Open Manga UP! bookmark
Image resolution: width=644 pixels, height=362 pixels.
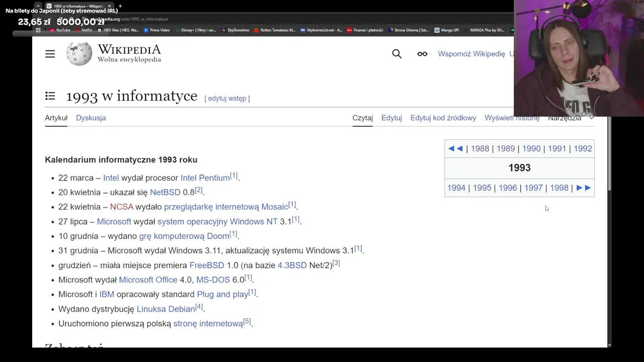tap(446, 30)
